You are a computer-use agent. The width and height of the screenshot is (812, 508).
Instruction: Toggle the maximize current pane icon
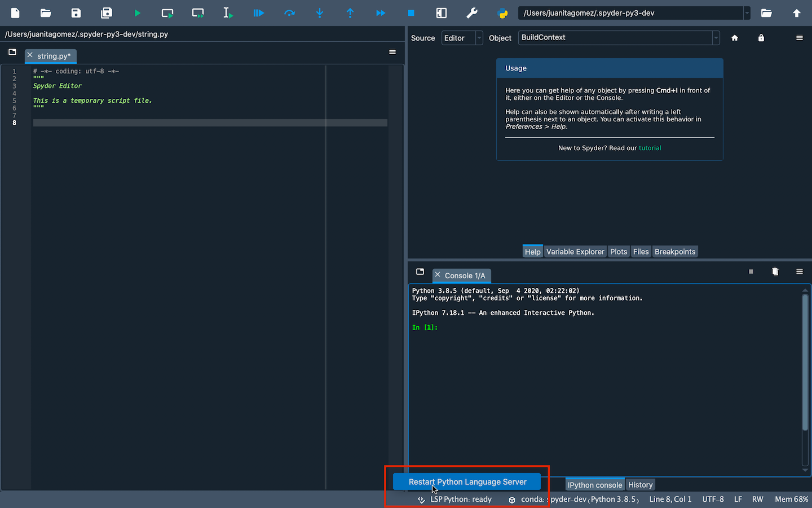click(442, 12)
